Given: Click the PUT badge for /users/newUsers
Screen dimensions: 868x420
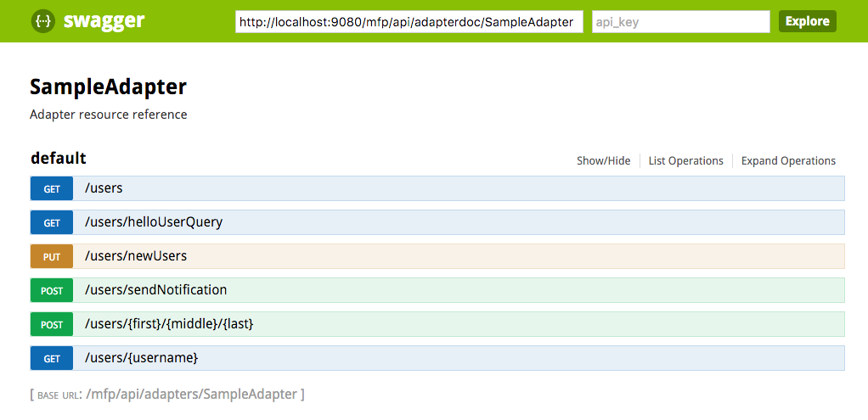Looking at the screenshot, I should click(52, 256).
